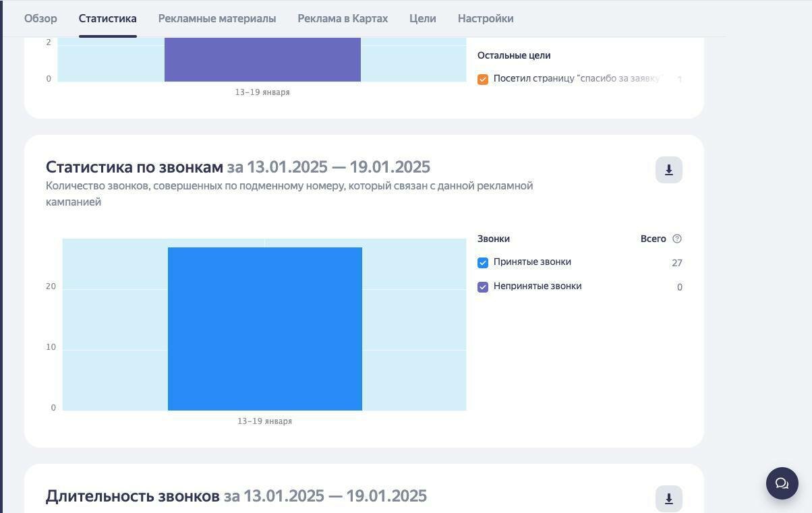
Task: Disable the Принятые звонки checkbox
Action: [x=483, y=262]
